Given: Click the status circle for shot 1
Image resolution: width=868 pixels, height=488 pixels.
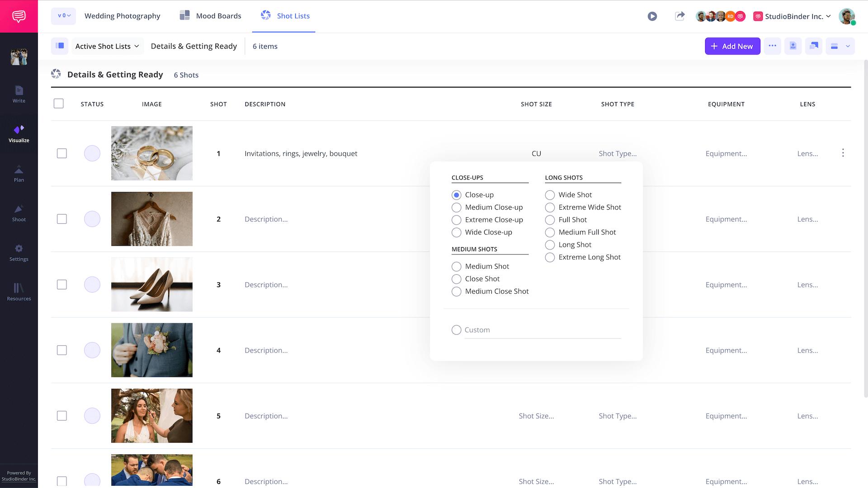Looking at the screenshot, I should click(92, 154).
